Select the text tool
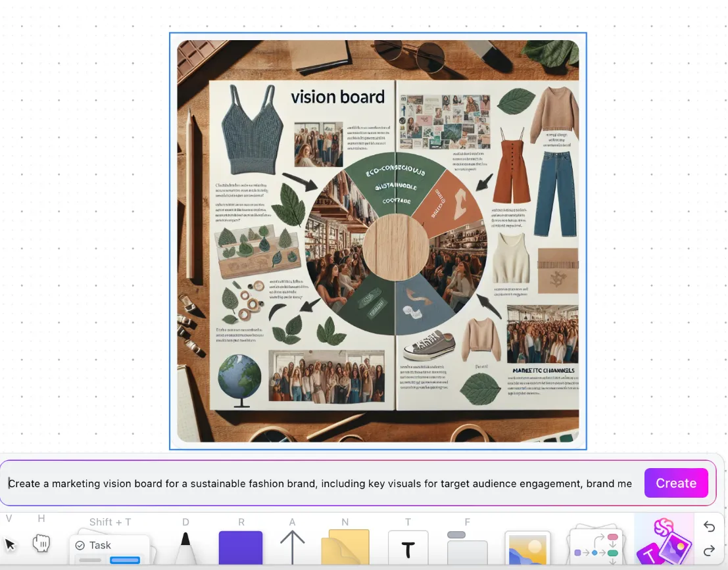The image size is (728, 570). pos(408,548)
